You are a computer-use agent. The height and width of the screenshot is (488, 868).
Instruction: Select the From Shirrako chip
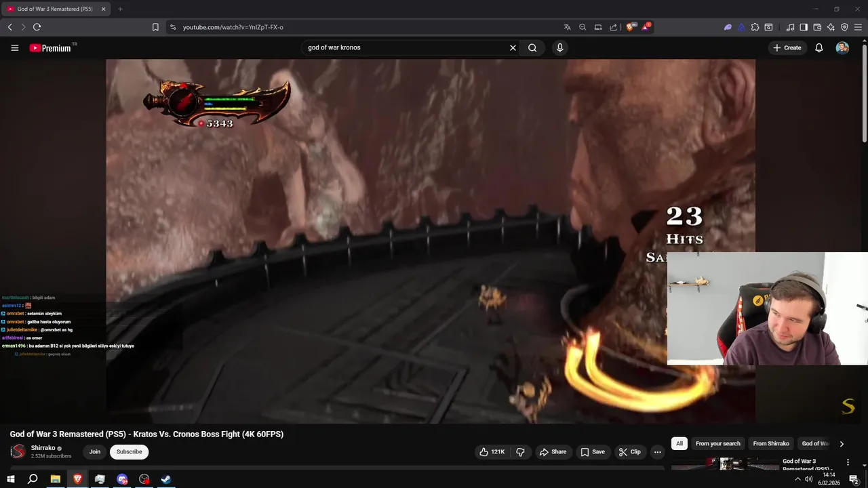[x=771, y=443]
